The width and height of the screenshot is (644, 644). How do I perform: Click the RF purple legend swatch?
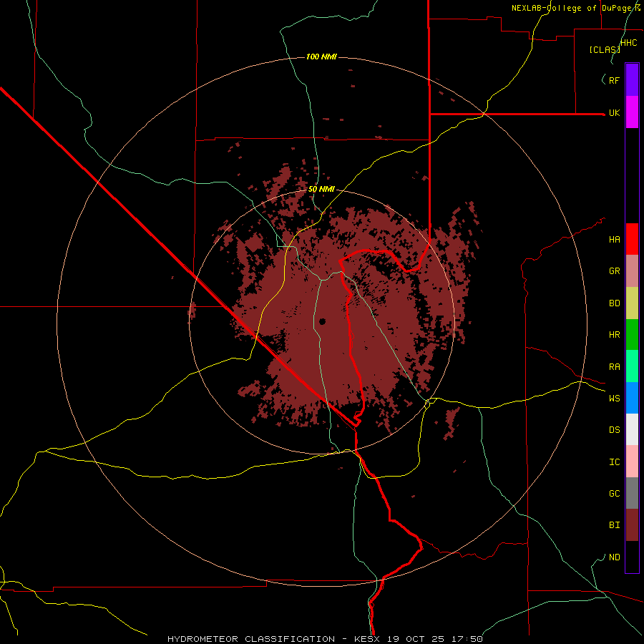click(x=632, y=80)
